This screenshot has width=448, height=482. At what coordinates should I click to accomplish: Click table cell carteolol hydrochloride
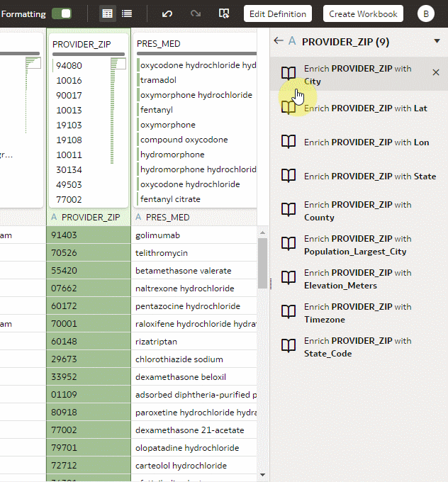194,466
